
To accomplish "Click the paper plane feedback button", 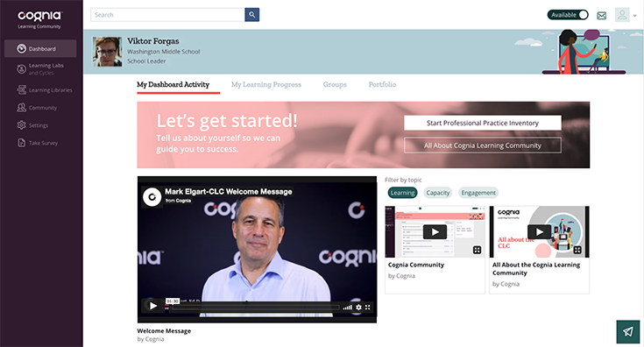I will click(628, 331).
